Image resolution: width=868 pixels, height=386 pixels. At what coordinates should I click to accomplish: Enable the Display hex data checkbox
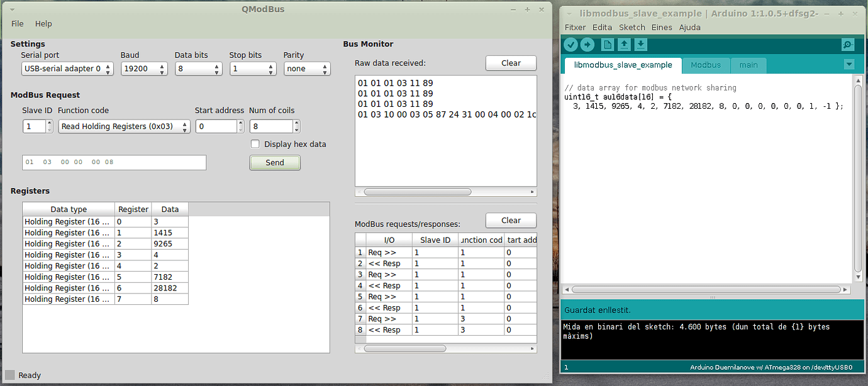click(255, 144)
